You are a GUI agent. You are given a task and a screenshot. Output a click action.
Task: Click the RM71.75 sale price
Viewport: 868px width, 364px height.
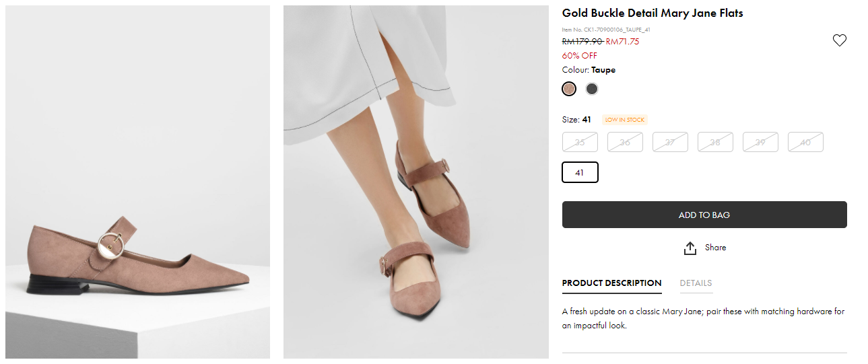coord(622,42)
